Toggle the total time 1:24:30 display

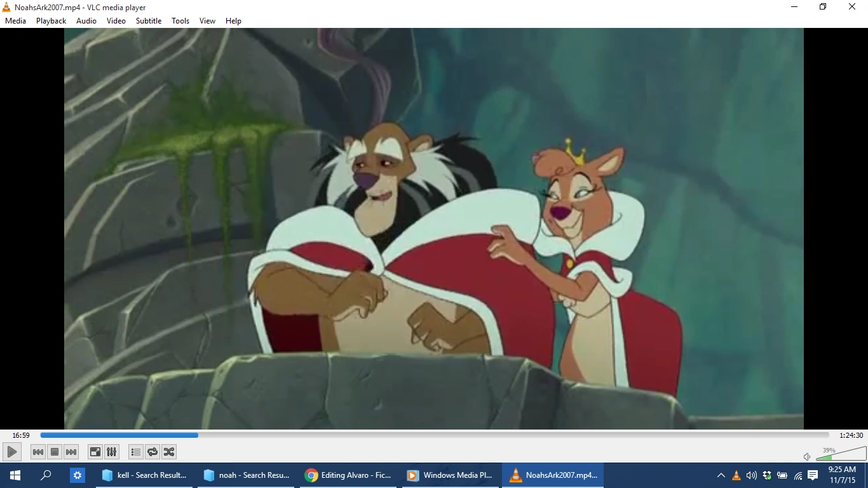pyautogui.click(x=851, y=435)
